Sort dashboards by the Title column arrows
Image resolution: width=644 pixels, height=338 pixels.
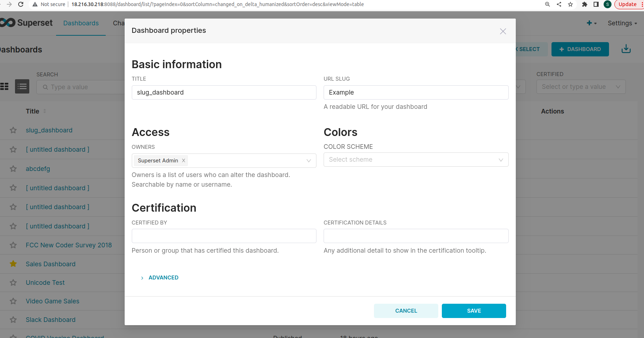(x=45, y=111)
